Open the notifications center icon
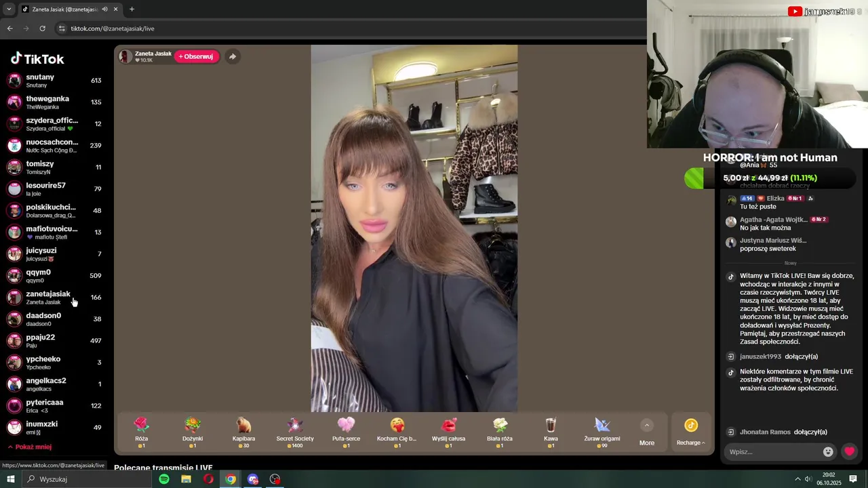This screenshot has height=488, width=868. pos(853,479)
